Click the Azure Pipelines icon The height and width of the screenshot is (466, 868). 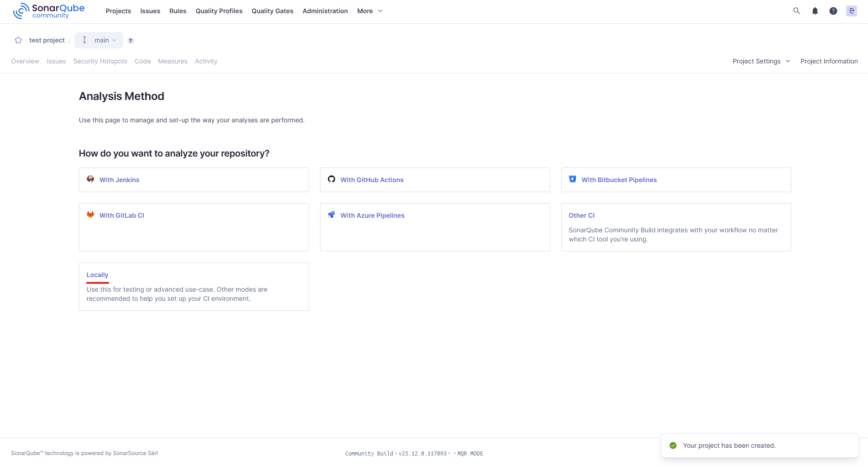point(331,215)
